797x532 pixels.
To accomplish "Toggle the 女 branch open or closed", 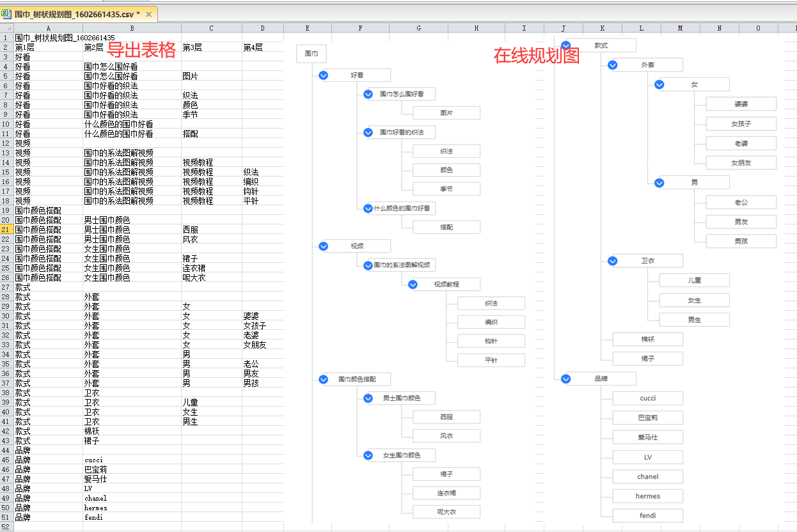I will point(659,84).
